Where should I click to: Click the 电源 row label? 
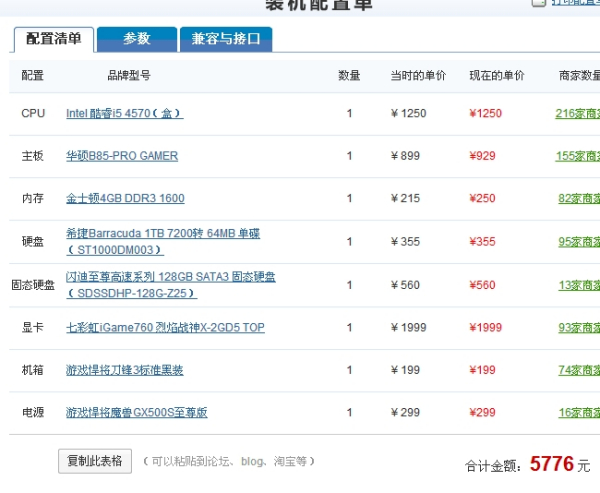tap(33, 412)
